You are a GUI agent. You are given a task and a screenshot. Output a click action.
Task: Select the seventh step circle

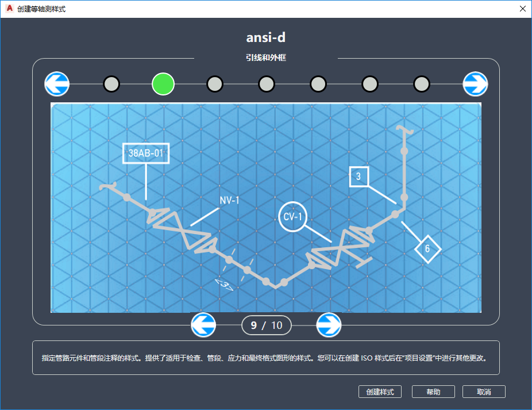421,84
